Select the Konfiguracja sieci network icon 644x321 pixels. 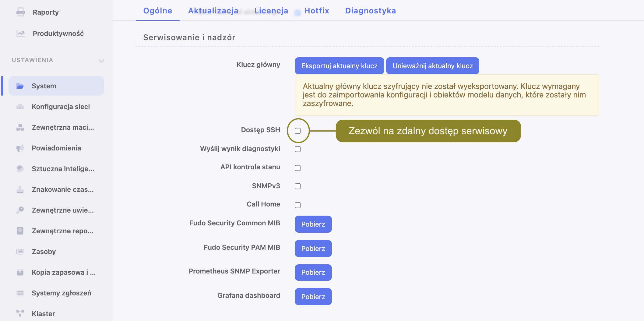tap(20, 107)
